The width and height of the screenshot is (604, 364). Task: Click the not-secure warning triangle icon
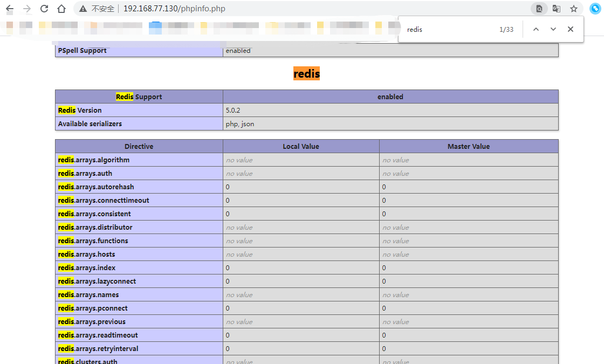[x=83, y=9]
